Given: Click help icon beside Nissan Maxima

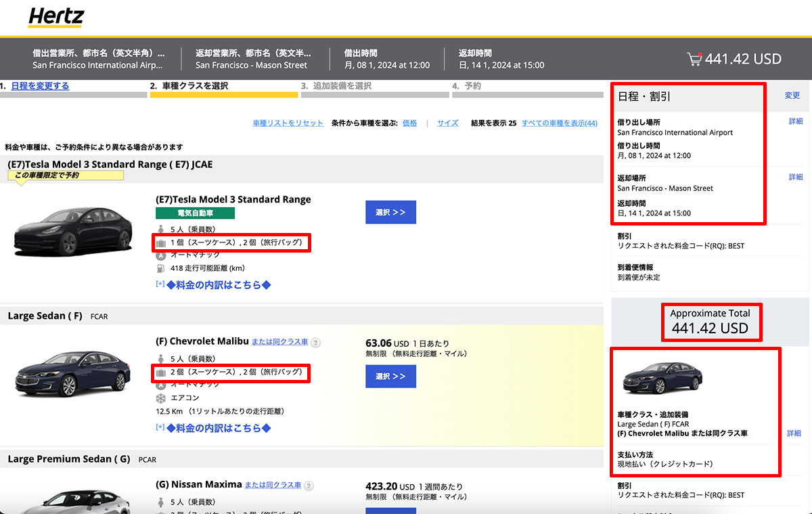Looking at the screenshot, I should (309, 486).
